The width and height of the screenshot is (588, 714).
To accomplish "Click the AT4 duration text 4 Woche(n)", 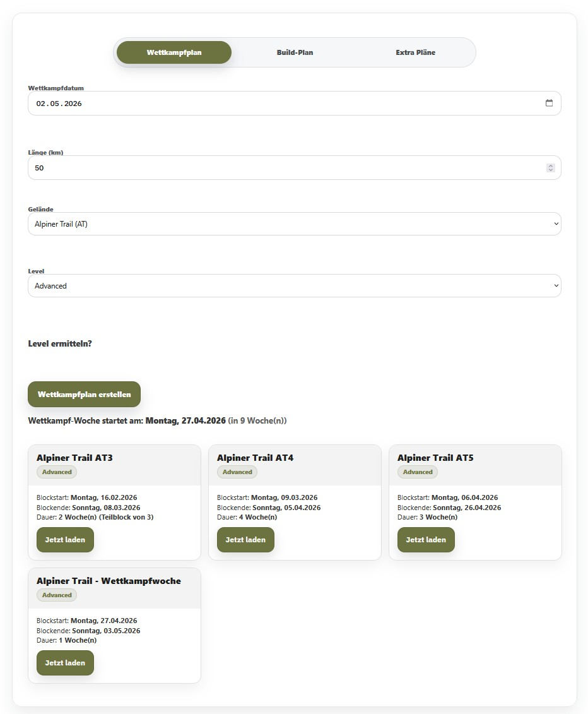I will 258,517.
